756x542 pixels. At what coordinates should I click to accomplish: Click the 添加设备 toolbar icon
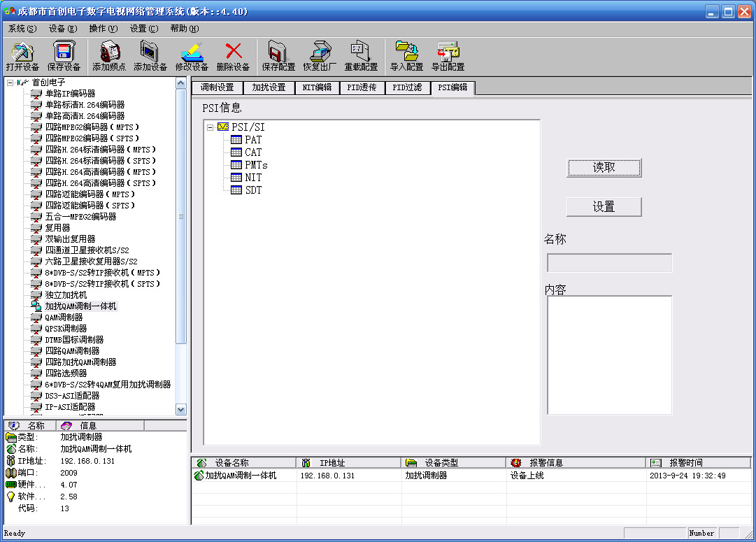click(x=150, y=52)
